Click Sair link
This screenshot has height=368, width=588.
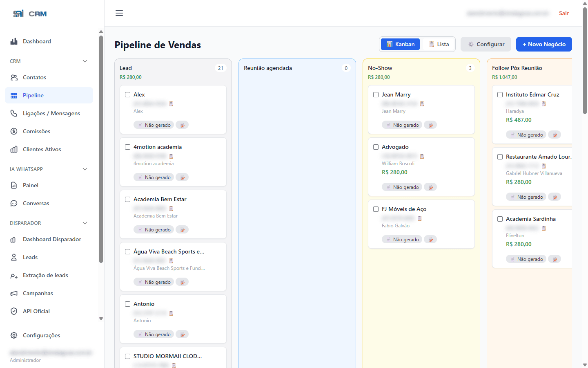(x=564, y=13)
